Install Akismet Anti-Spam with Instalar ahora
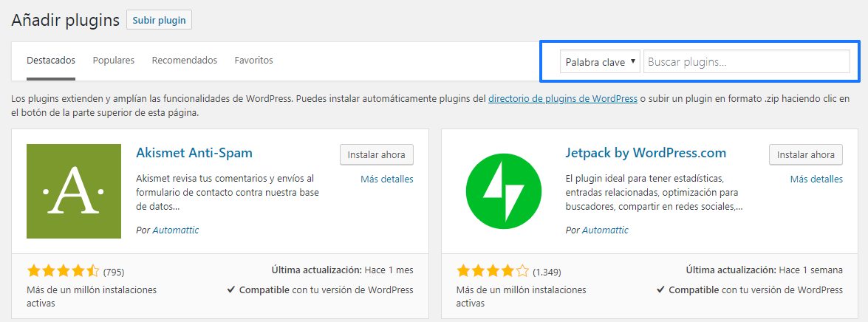This screenshot has height=322, width=868. (x=377, y=155)
